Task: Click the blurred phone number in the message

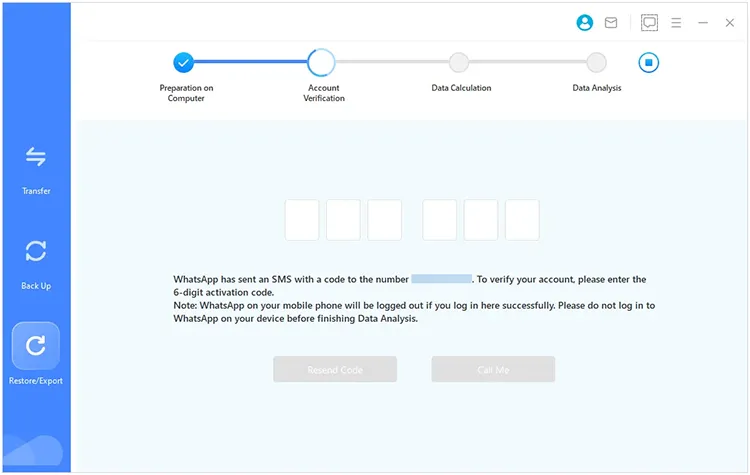Action: click(x=441, y=279)
